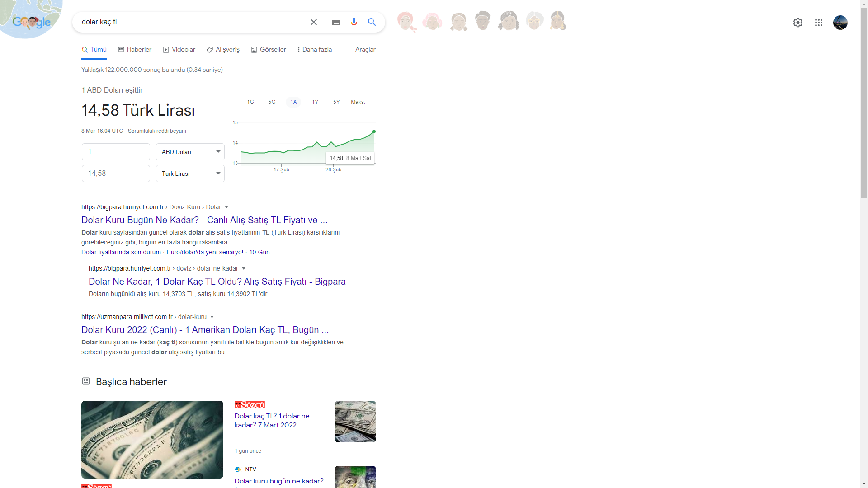
Task: Open the Türk Lirası currency dropdown
Action: click(190, 173)
